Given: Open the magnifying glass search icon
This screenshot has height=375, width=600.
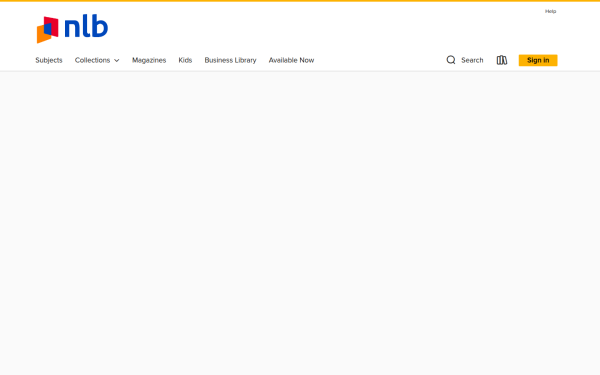Looking at the screenshot, I should (x=451, y=60).
